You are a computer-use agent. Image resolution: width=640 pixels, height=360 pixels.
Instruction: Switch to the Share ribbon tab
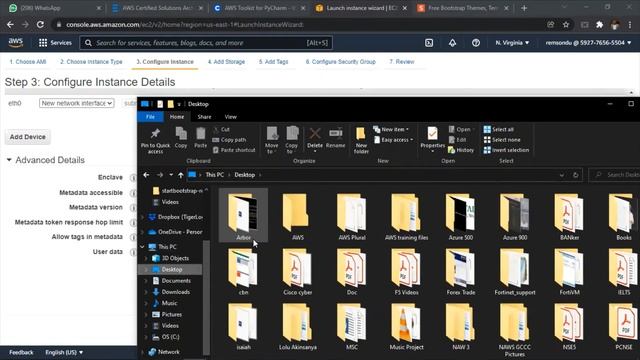click(x=204, y=117)
